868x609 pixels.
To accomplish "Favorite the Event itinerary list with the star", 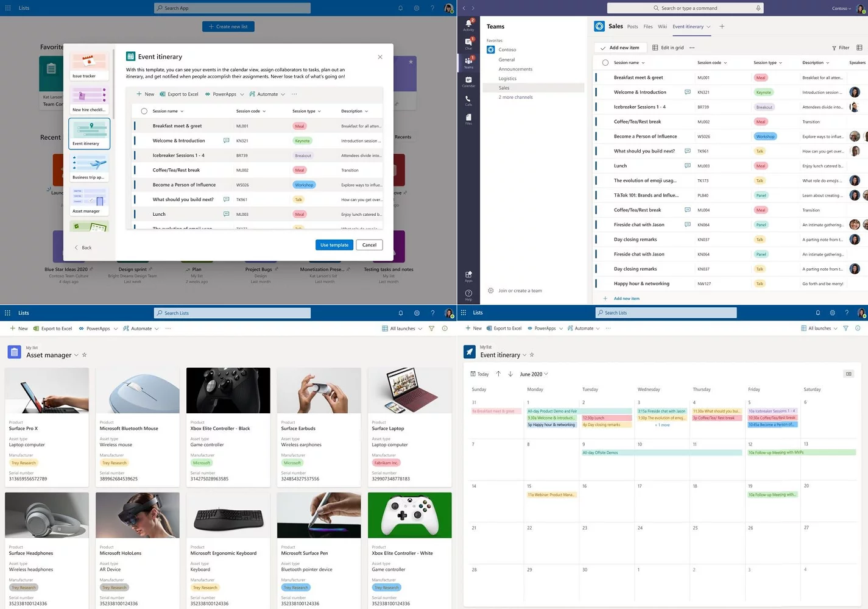I will [x=531, y=354].
